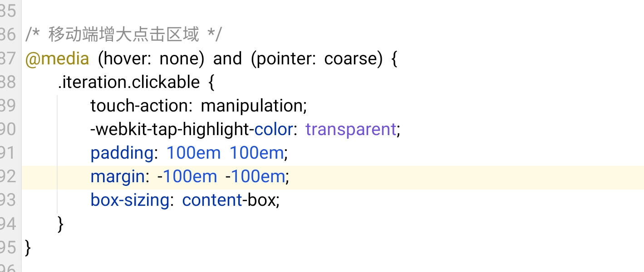
Task: Click the second 100em value in padding
Action: coord(256,153)
